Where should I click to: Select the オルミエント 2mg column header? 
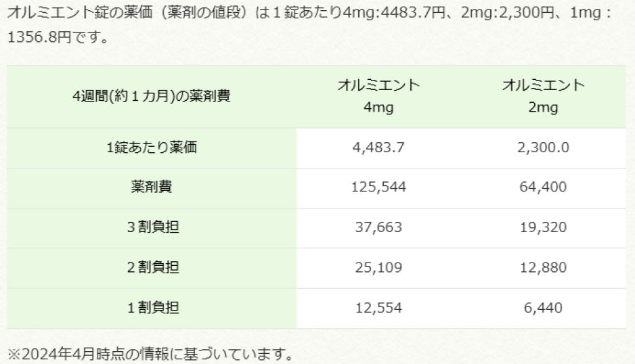(543, 96)
